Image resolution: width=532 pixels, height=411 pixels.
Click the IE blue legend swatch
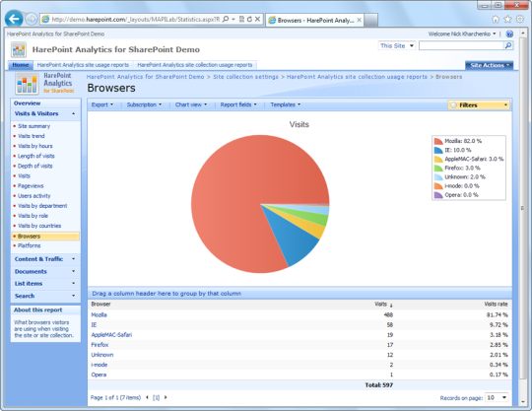click(438, 150)
